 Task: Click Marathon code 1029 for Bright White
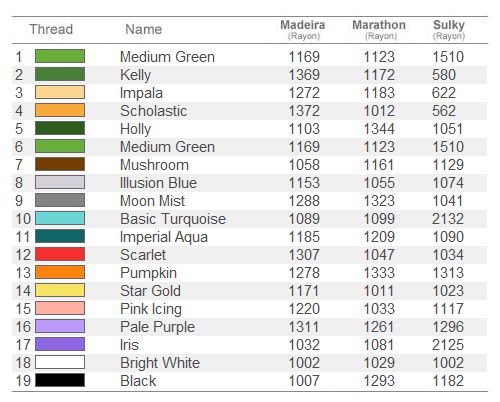[x=379, y=363]
